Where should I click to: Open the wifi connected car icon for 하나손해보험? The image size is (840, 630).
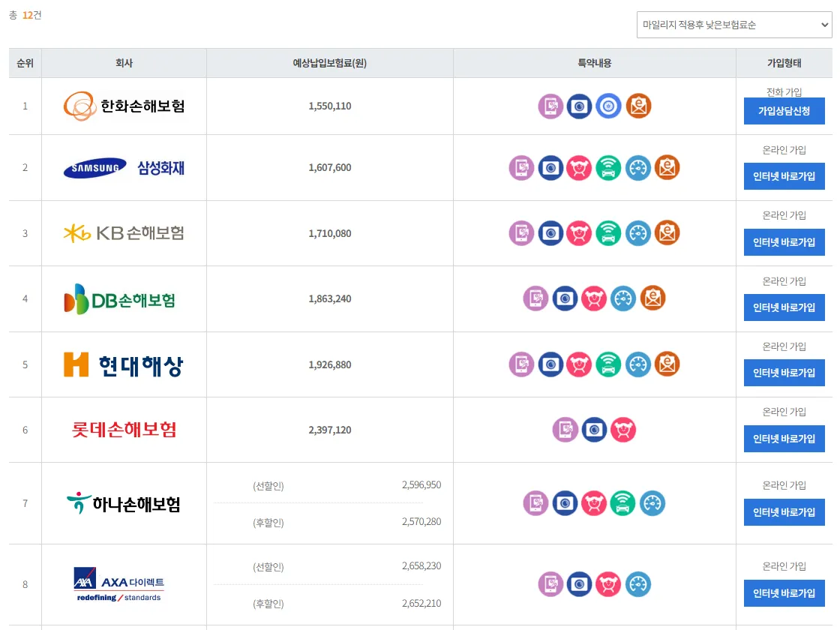coord(623,503)
